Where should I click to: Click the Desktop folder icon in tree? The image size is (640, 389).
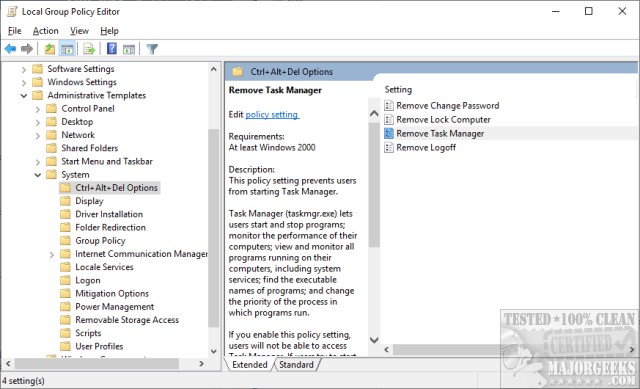pyautogui.click(x=51, y=122)
